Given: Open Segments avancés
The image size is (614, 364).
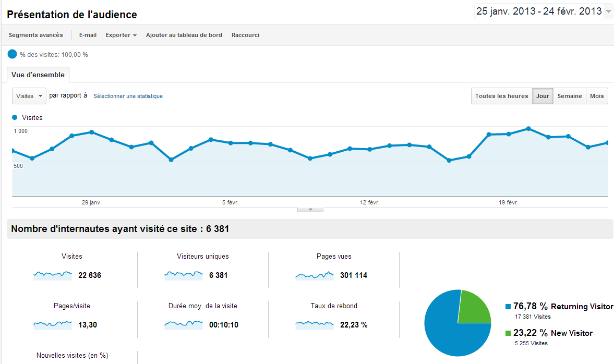Looking at the screenshot, I should point(35,35).
